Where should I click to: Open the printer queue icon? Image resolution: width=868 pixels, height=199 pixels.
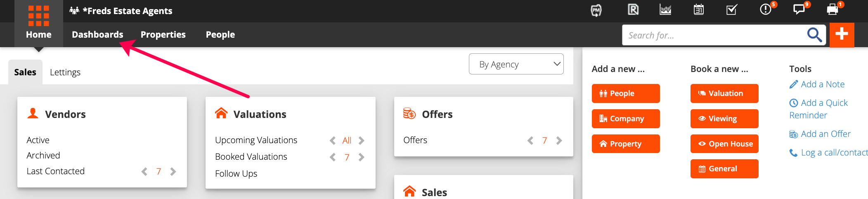tap(833, 10)
